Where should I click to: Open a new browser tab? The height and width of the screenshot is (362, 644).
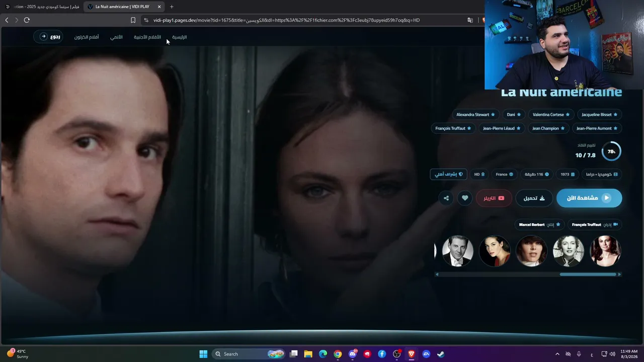tap(172, 7)
